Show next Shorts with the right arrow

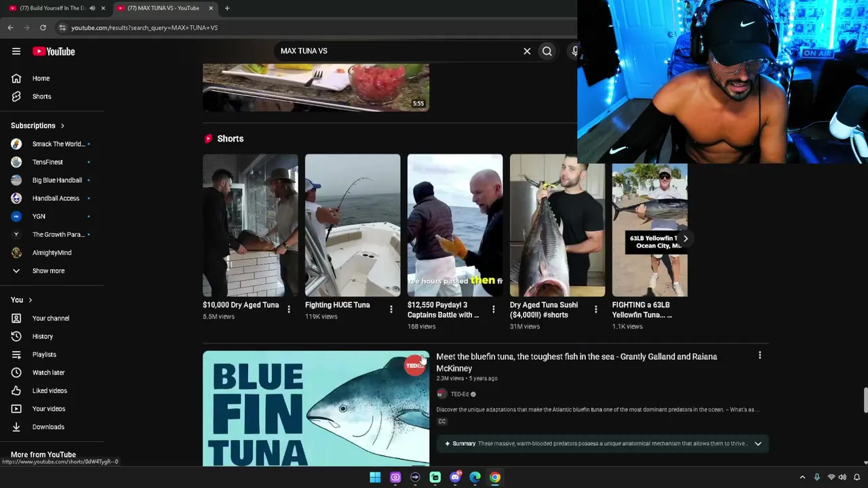point(686,239)
